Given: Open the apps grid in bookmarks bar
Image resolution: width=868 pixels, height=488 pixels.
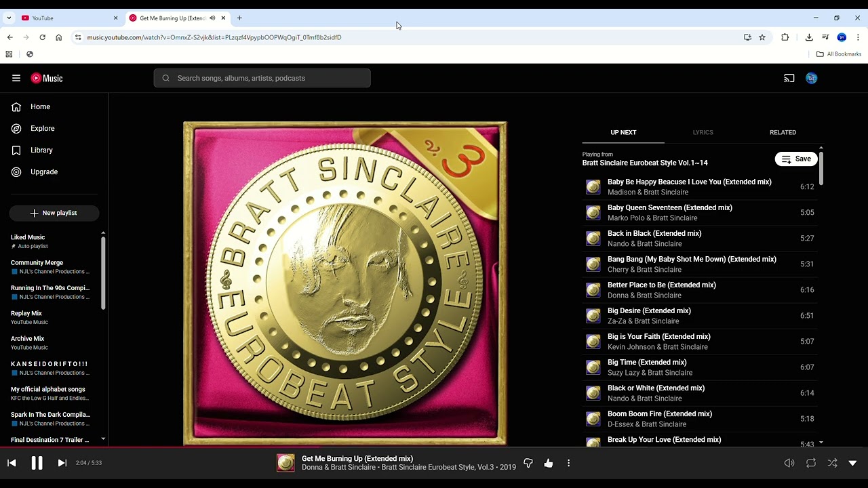Looking at the screenshot, I should click(9, 54).
